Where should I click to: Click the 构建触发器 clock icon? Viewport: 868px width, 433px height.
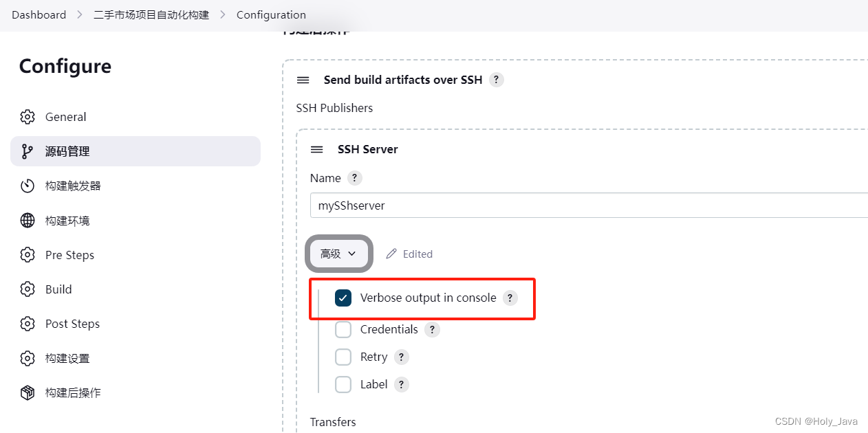point(28,186)
